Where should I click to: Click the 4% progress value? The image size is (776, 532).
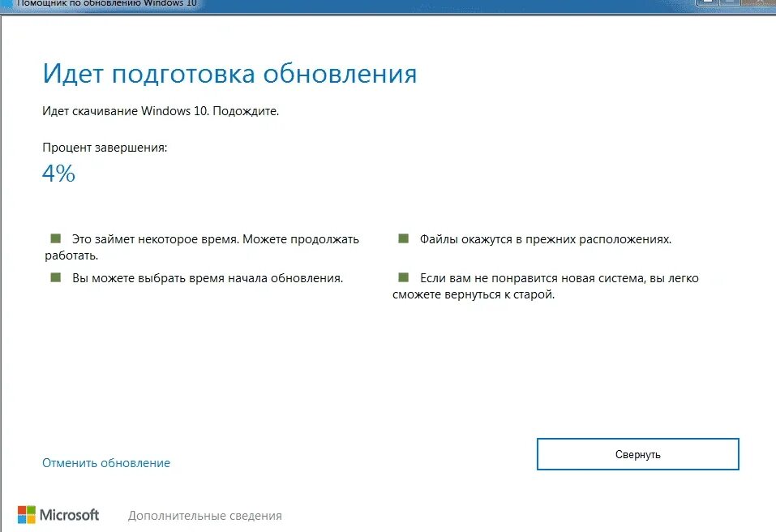(58, 174)
